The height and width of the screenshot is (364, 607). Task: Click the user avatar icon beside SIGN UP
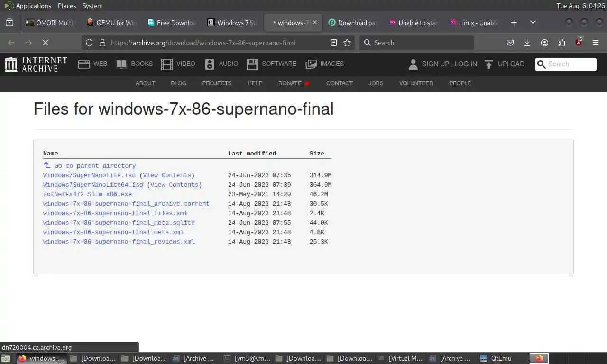413,64
